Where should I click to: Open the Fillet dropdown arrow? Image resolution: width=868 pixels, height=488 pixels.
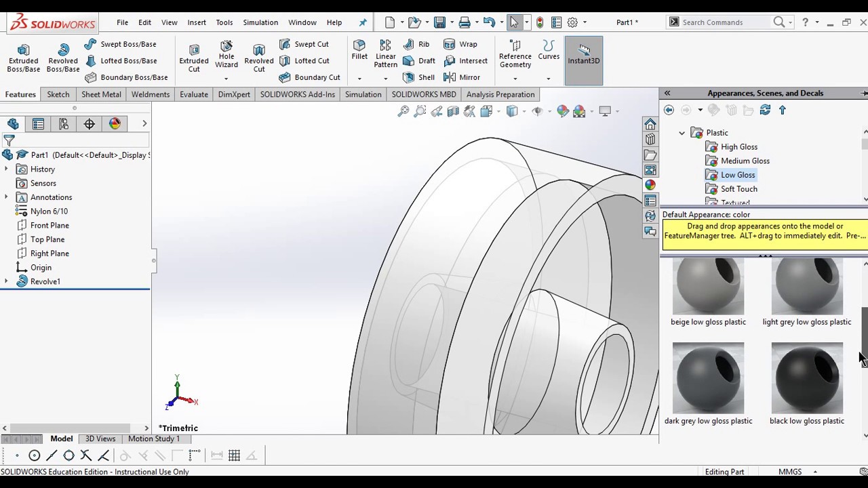[359, 79]
